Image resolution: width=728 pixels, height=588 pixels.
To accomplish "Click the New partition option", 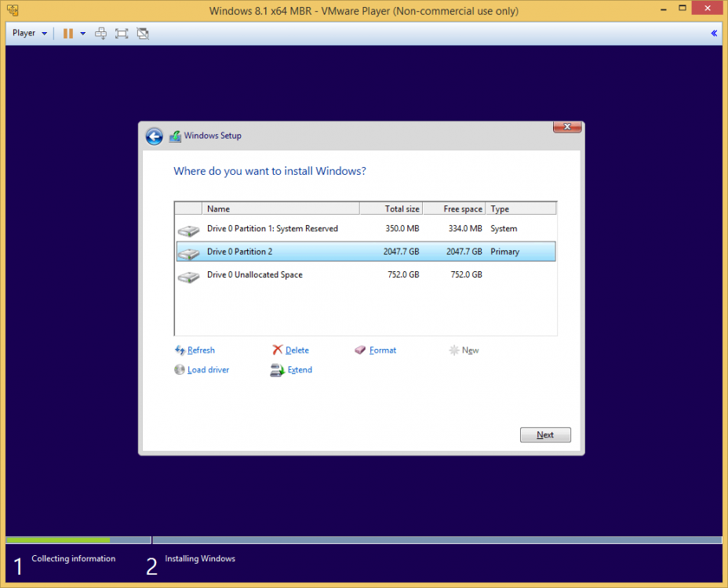I will (464, 350).
